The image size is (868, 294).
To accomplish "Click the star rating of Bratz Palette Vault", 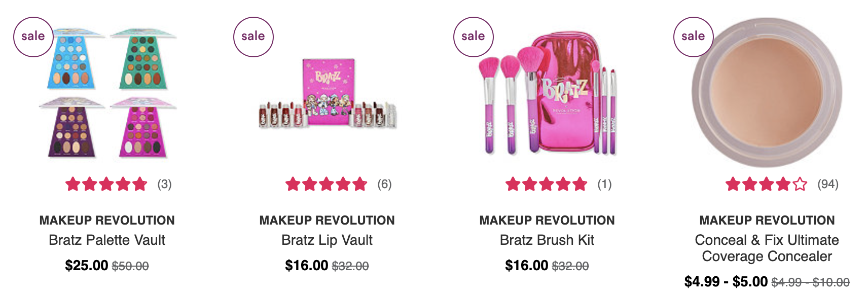I will [106, 184].
